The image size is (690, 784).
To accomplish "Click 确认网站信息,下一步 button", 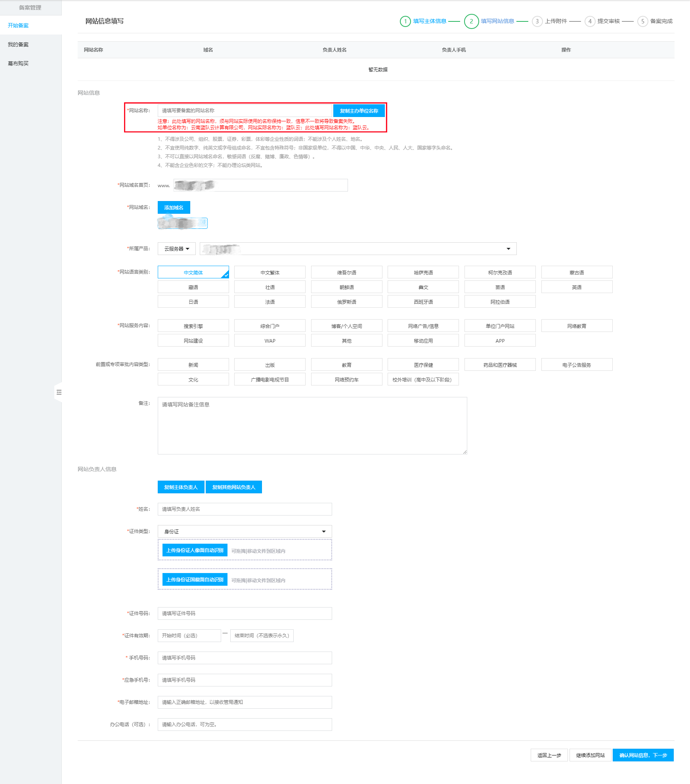I will coord(643,755).
